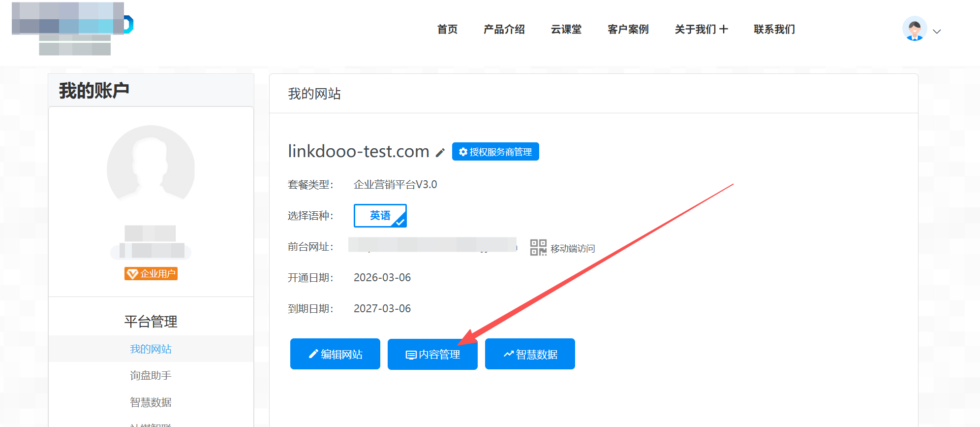Click the enterprise user badge
The image size is (980, 427).
(x=151, y=274)
